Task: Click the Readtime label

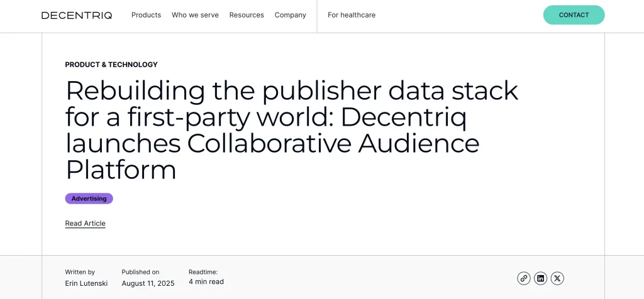Action: (x=203, y=272)
